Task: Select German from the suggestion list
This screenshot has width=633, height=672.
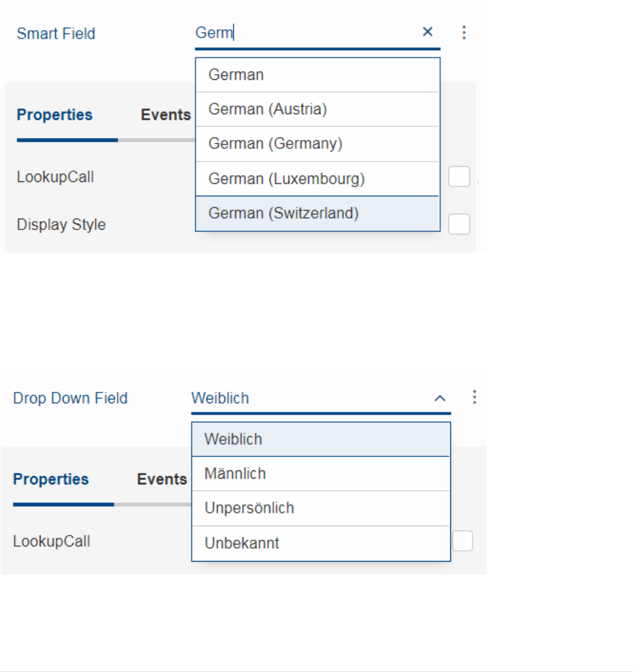Action: (317, 75)
